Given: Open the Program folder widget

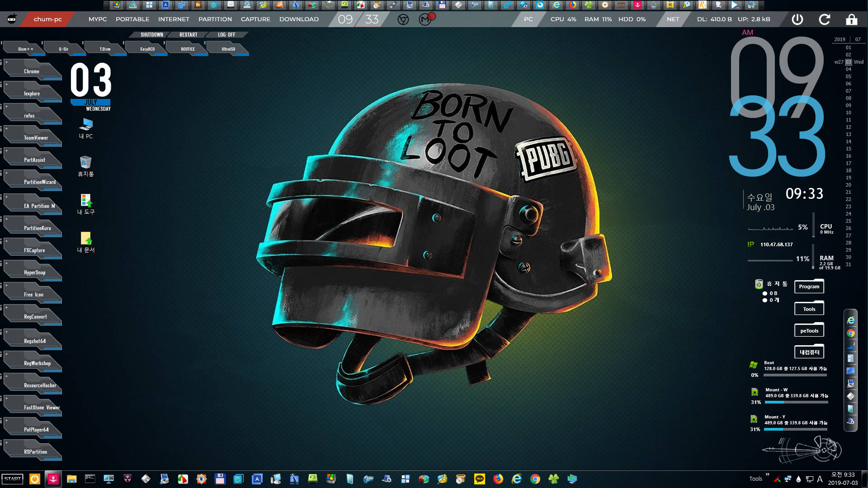Looking at the screenshot, I should tap(809, 286).
